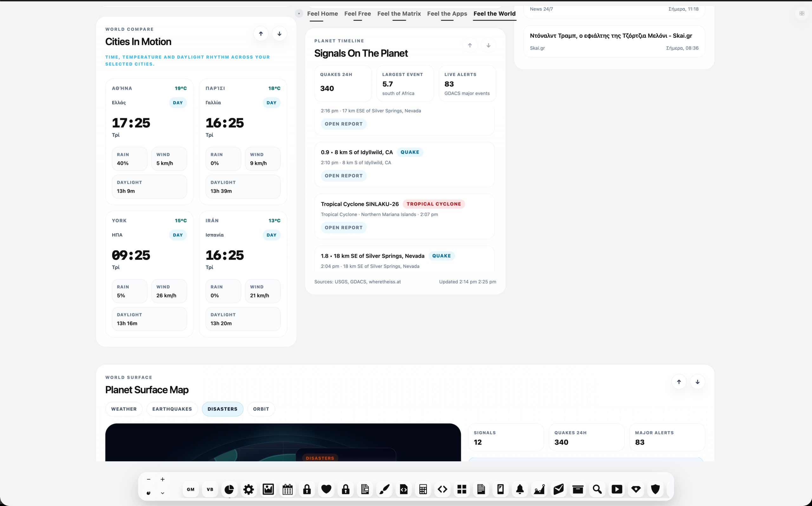
Task: Expand the dropdown left of Feel Home
Action: [299, 13]
